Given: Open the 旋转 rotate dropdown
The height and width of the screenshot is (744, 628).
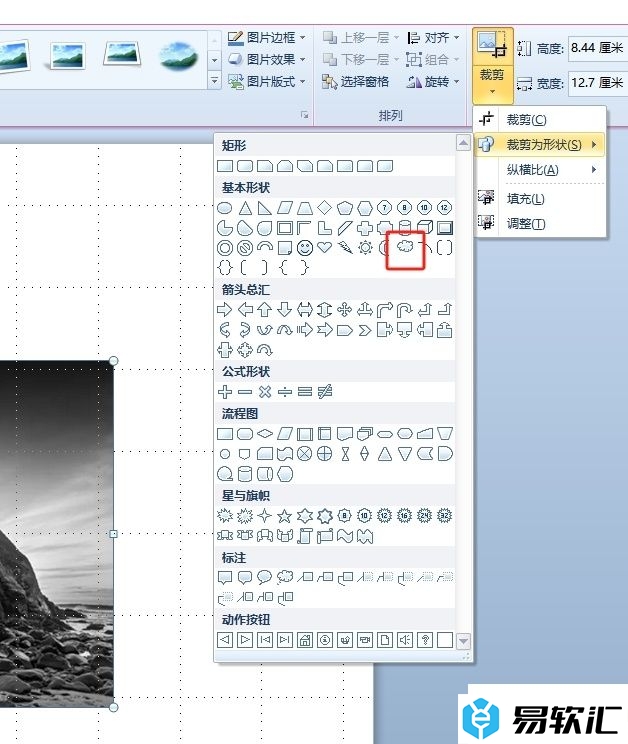Looking at the screenshot, I should [x=434, y=82].
